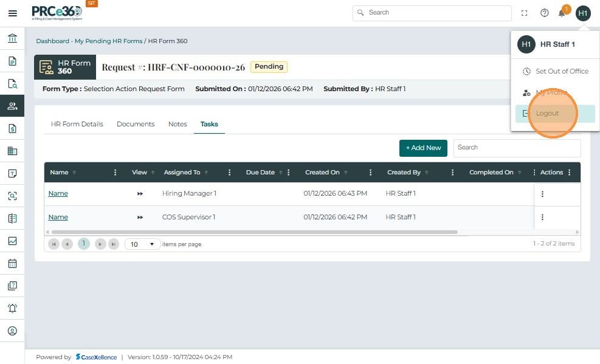Image resolution: width=600 pixels, height=364 pixels.
Task: Open Created By column options menu
Action: click(452, 173)
